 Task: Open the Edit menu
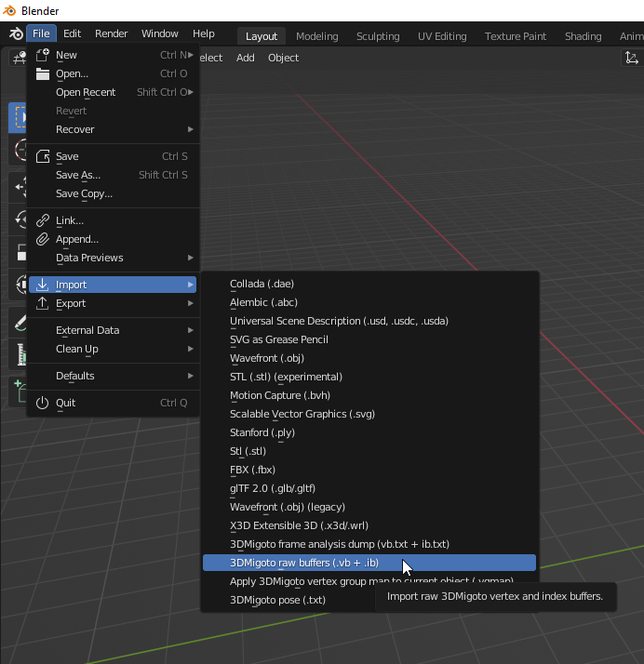pyautogui.click(x=72, y=33)
